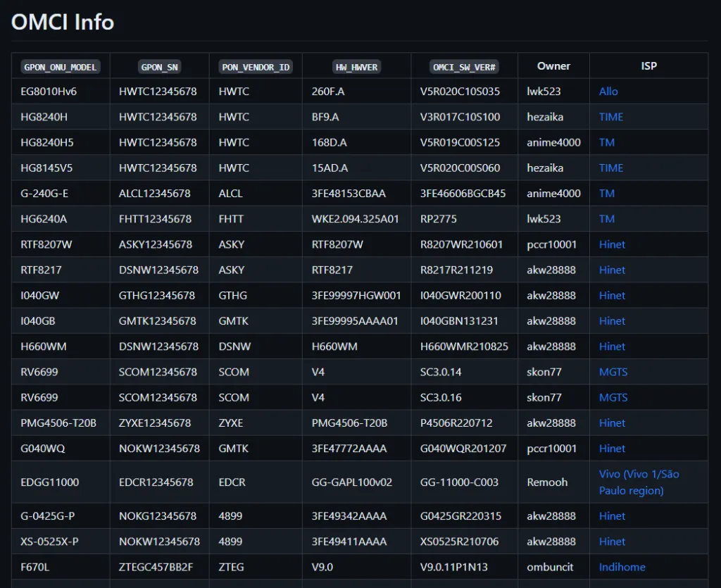This screenshot has width=721, height=588.
Task: Open TIME link in HG8240H row
Action: point(610,117)
